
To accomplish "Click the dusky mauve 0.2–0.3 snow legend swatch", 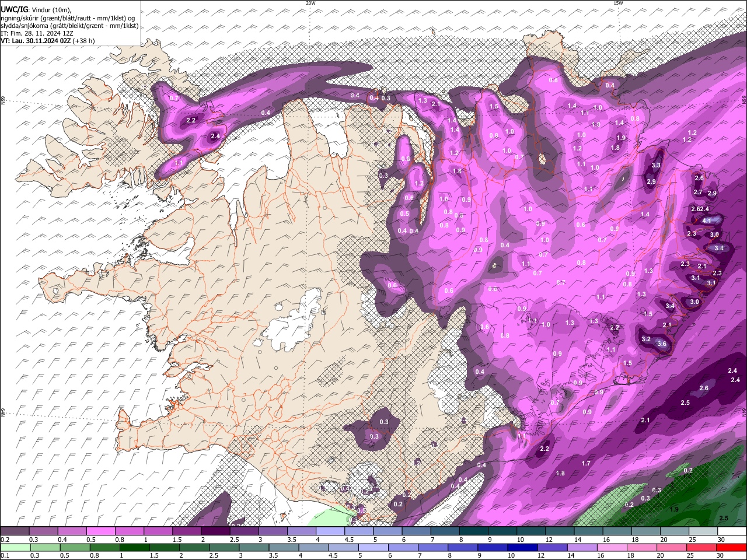I will 15,531.
